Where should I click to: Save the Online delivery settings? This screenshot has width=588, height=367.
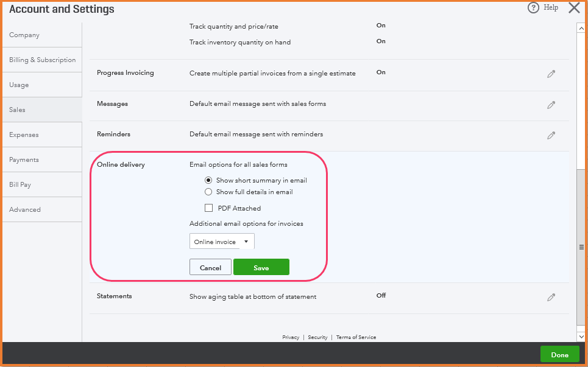261,268
